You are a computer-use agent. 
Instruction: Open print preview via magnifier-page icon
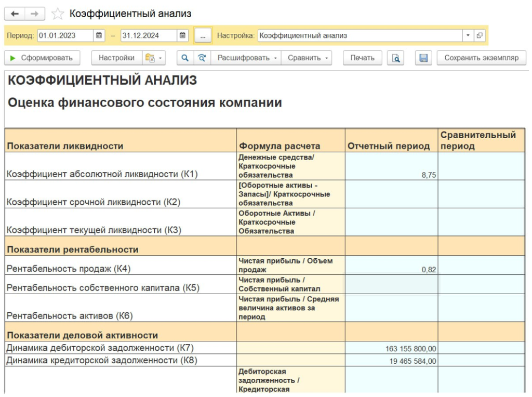(396, 58)
